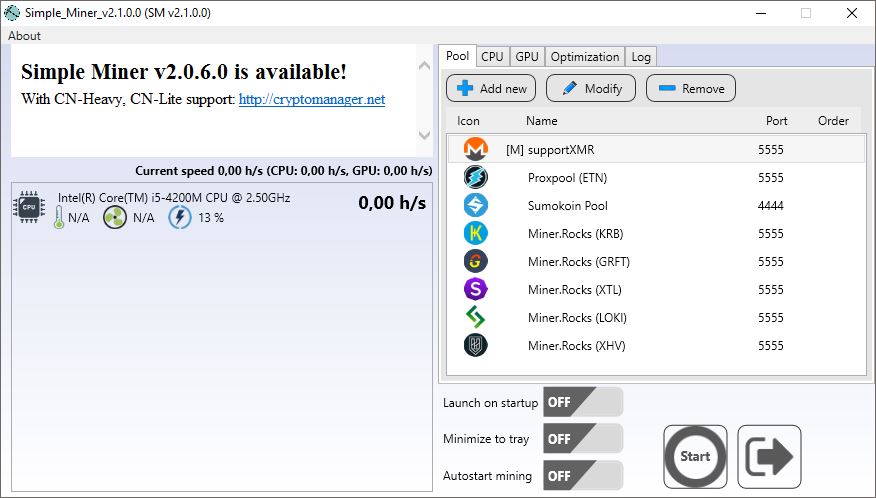The height and width of the screenshot is (498, 876).
Task: Sort pools by the Order column header
Action: click(x=833, y=121)
